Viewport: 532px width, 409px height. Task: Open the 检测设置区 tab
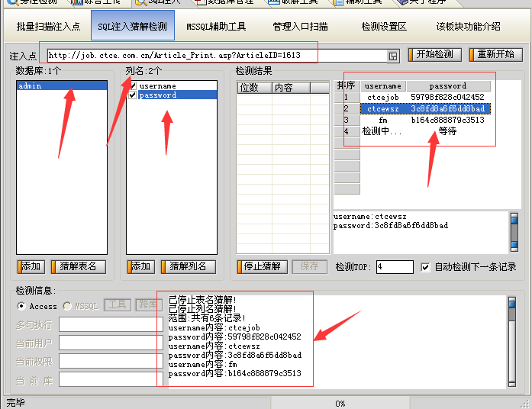click(x=384, y=26)
